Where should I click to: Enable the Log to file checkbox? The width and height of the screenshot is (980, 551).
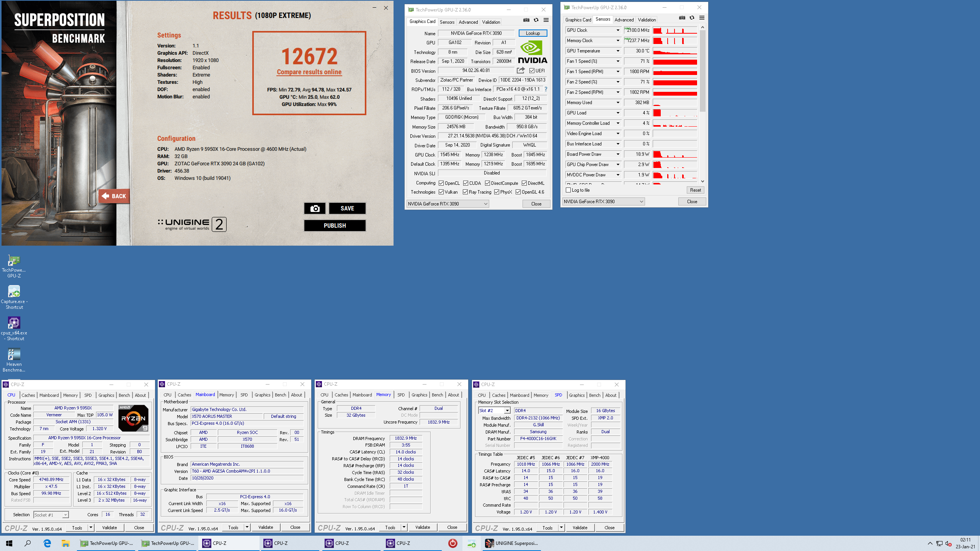click(568, 190)
